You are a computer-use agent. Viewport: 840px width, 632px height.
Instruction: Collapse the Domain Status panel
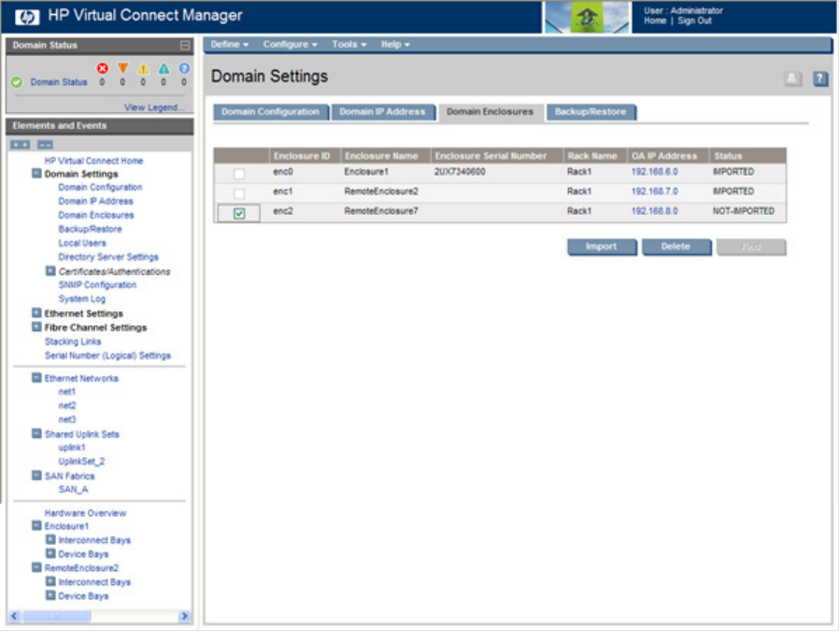tap(185, 46)
